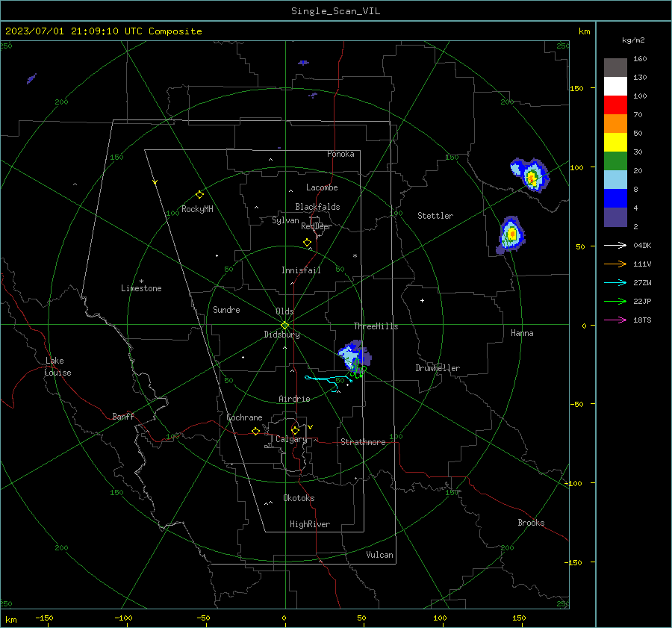Click the yellow diamond marker near Cochrane

255,432
